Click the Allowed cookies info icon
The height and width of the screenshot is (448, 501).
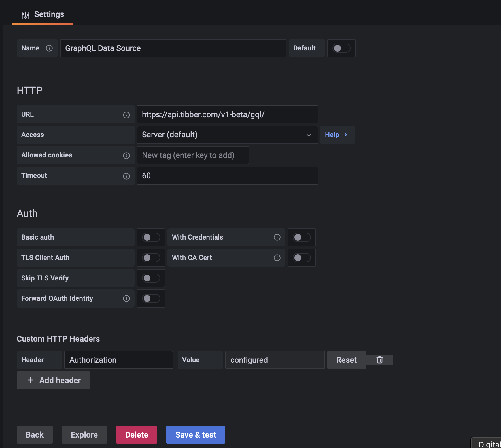coord(126,155)
